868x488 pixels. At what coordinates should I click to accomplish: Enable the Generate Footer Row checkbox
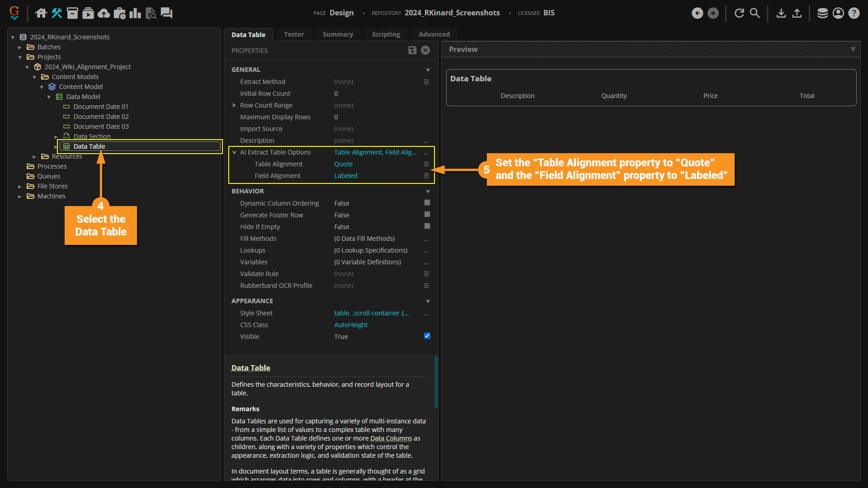tap(427, 215)
